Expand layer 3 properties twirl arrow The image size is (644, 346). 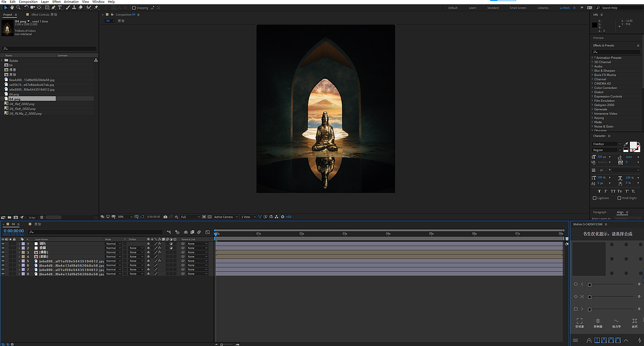19,252
